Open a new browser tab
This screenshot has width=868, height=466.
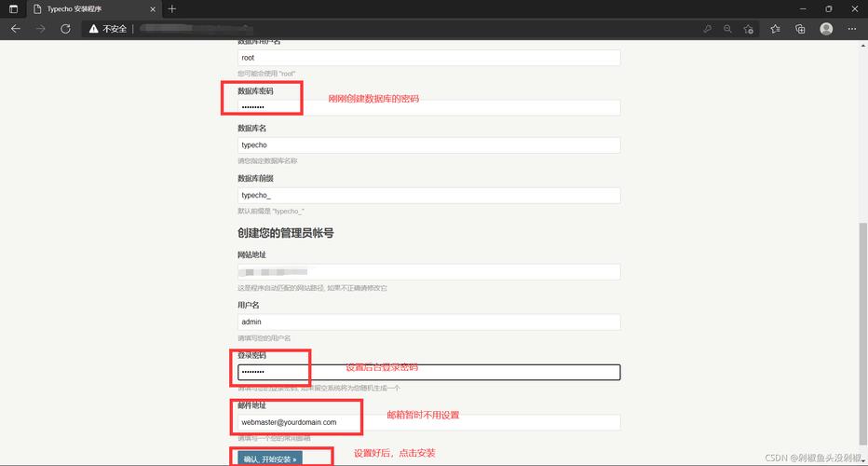pos(171,9)
